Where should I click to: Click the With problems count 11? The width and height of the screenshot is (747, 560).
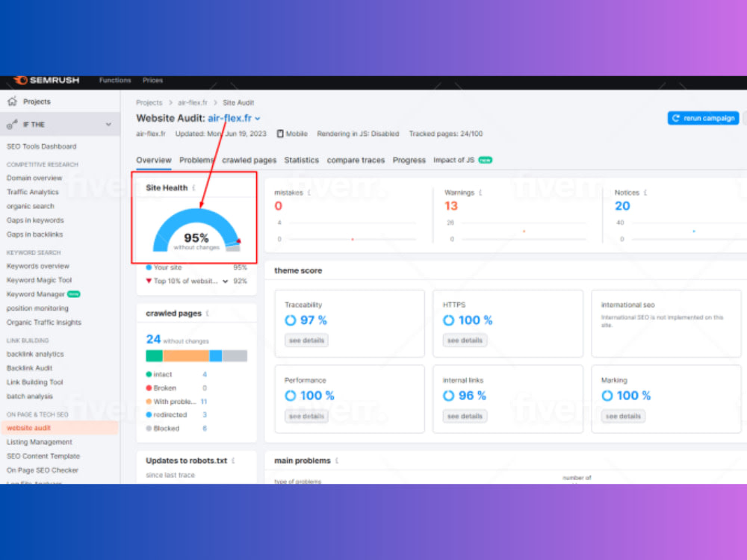[204, 402]
